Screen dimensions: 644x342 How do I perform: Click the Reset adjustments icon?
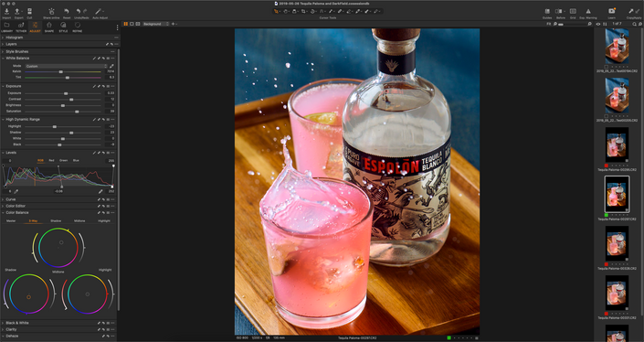(x=67, y=12)
